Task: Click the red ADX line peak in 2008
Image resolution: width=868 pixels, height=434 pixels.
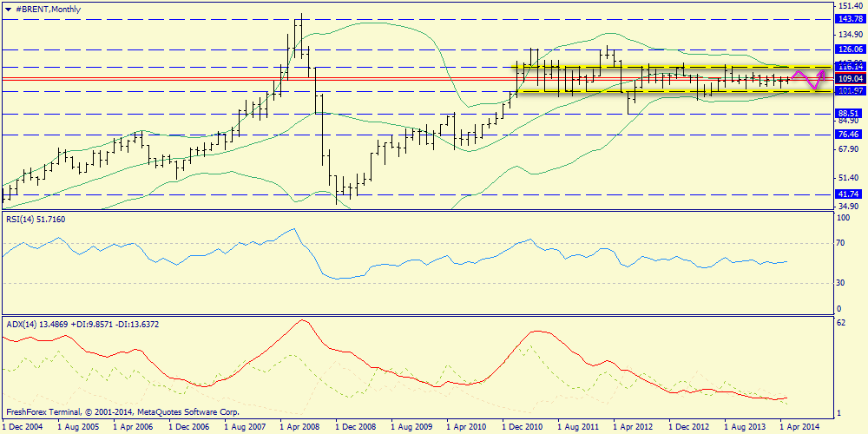Action: [301, 320]
